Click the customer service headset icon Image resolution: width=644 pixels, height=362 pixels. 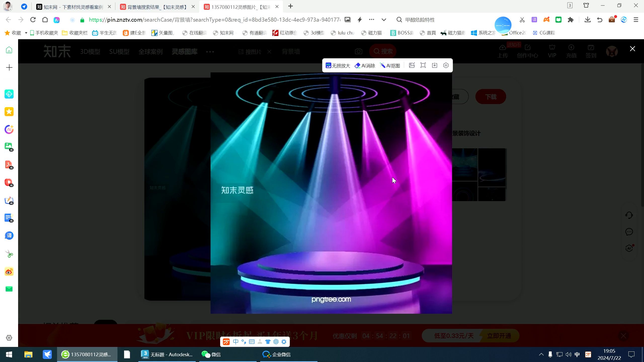tap(629, 215)
